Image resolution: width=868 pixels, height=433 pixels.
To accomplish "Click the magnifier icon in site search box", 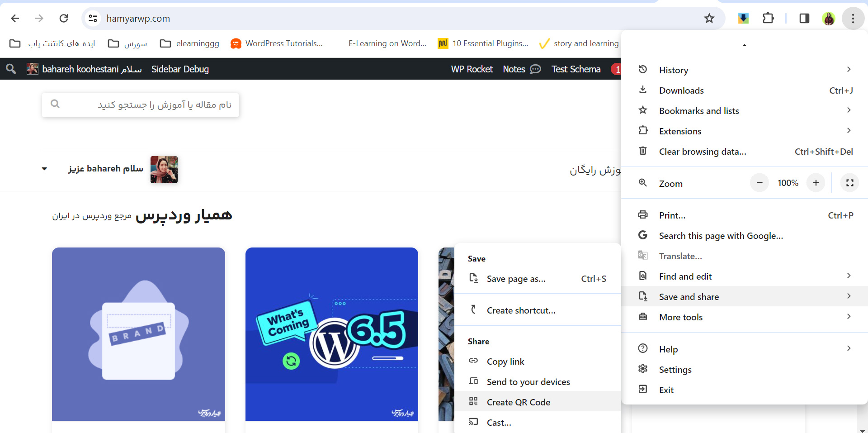I will point(55,104).
